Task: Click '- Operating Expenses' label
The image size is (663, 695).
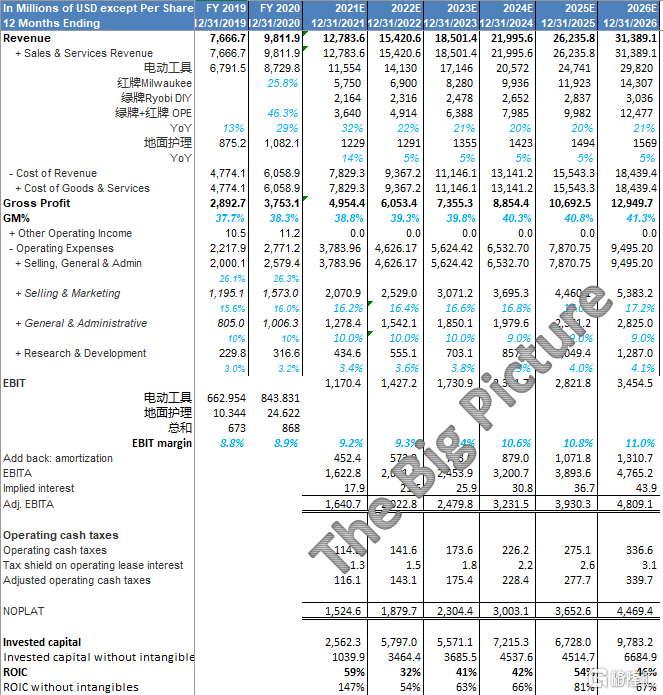Action: coord(61,248)
